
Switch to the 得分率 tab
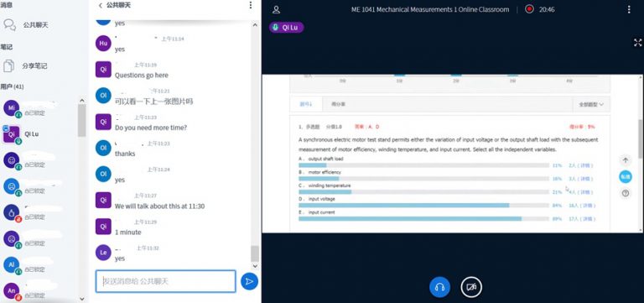pos(339,104)
